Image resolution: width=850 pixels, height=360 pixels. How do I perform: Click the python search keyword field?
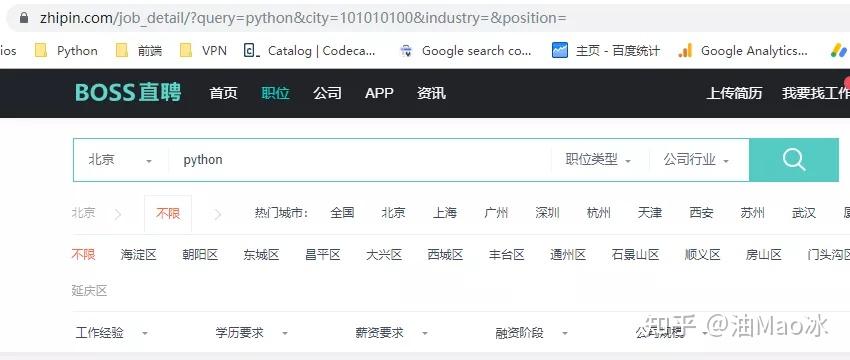pos(359,160)
